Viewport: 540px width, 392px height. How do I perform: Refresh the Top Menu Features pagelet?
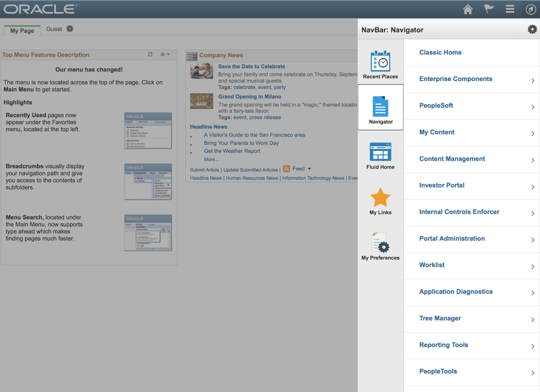pos(150,54)
